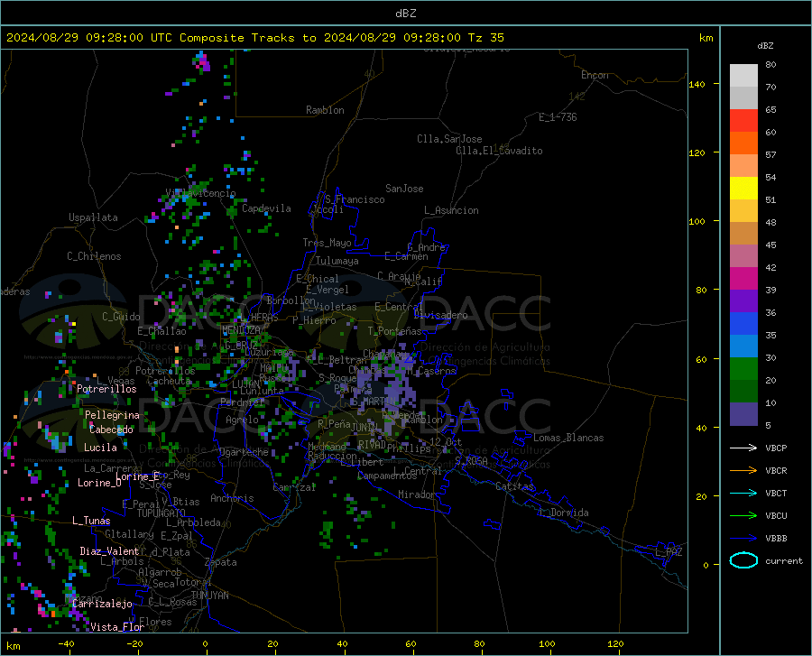The width and height of the screenshot is (812, 656).
Task: Click the orange VBCR arrow in legend
Action: point(743,471)
